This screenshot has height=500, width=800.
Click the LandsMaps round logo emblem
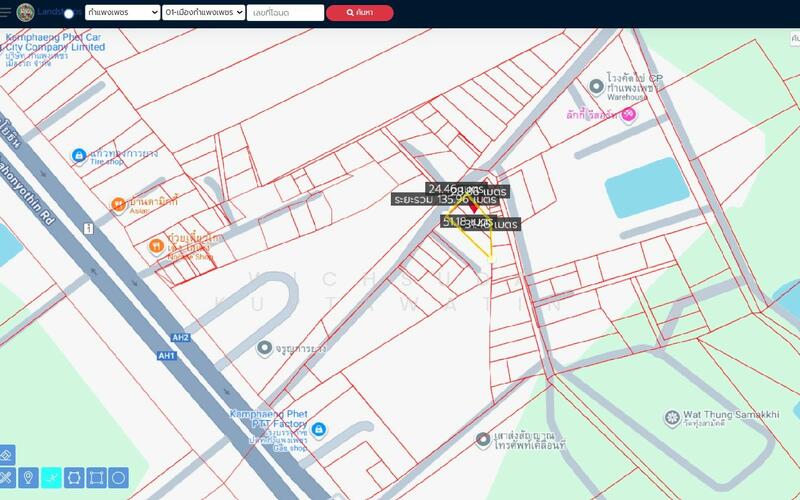pyautogui.click(x=26, y=12)
